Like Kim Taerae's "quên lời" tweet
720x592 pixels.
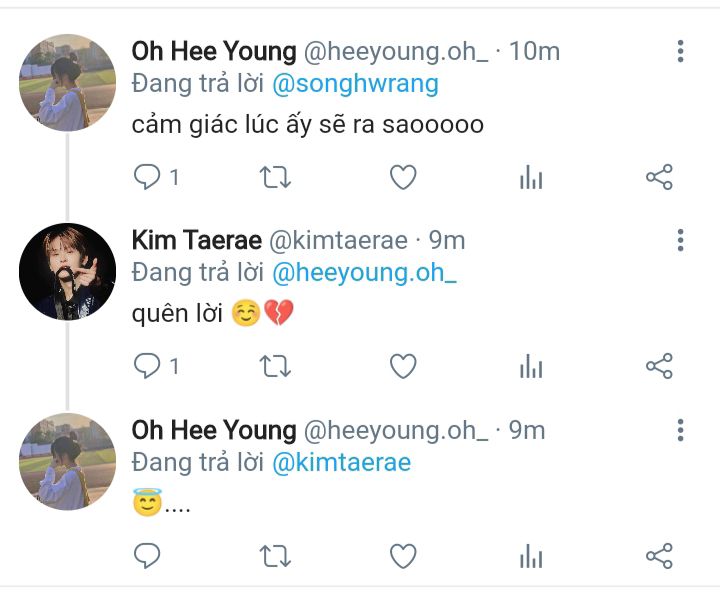[402, 367]
